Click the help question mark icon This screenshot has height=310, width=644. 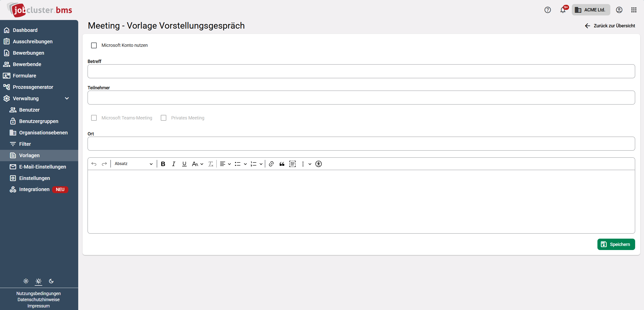548,10
